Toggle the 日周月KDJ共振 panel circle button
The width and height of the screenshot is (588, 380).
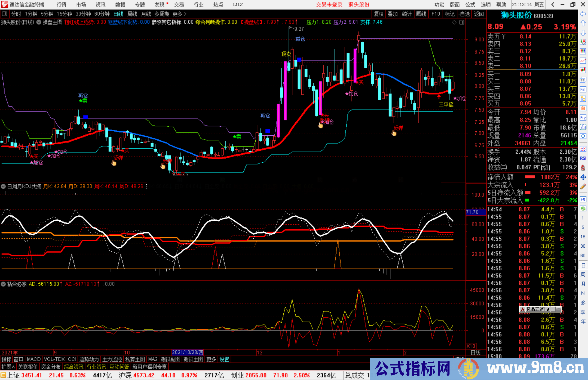[x=4, y=186]
